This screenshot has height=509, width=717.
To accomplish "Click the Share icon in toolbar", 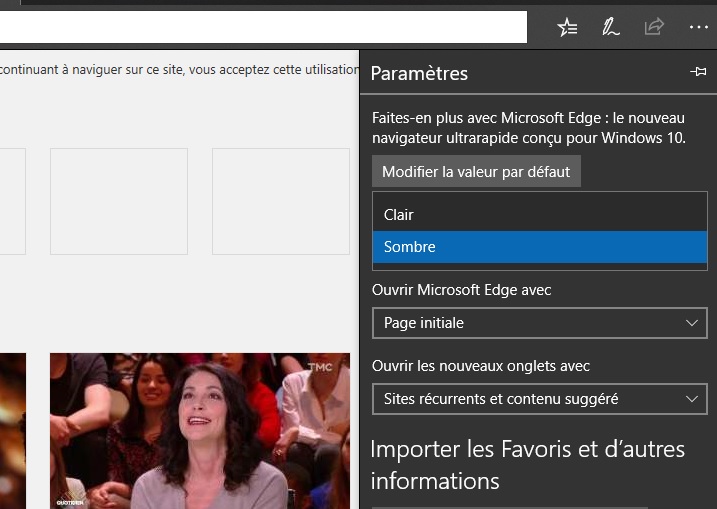I will (x=654, y=27).
